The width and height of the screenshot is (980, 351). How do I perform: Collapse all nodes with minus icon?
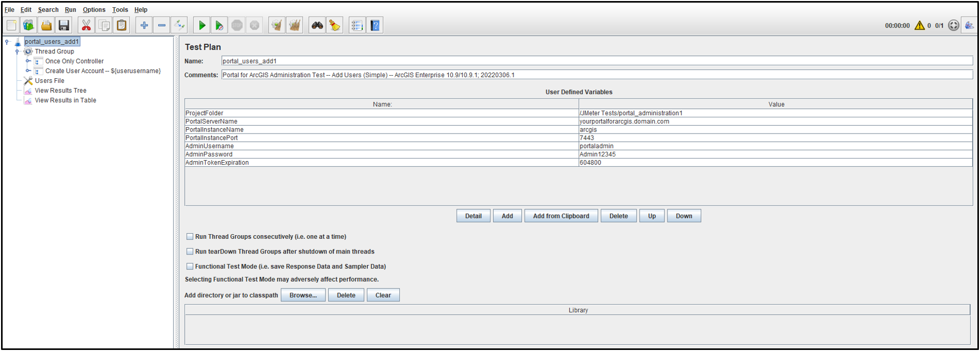tap(162, 25)
